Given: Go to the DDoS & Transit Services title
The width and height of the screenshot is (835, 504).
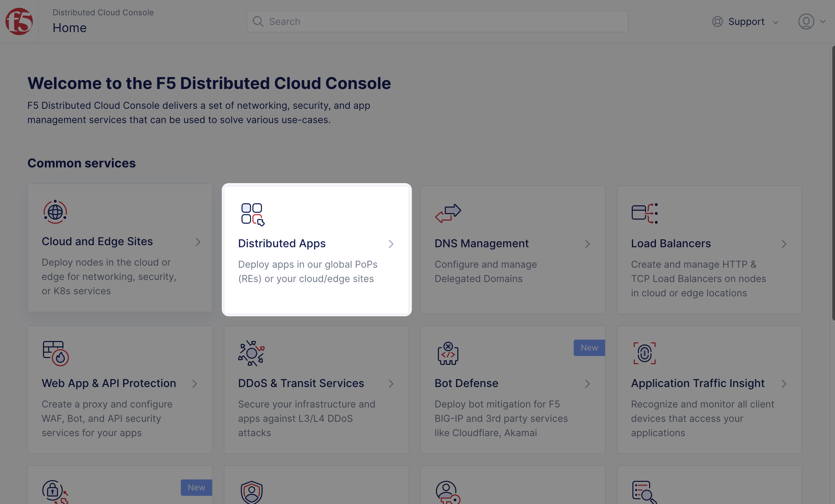Looking at the screenshot, I should (301, 383).
